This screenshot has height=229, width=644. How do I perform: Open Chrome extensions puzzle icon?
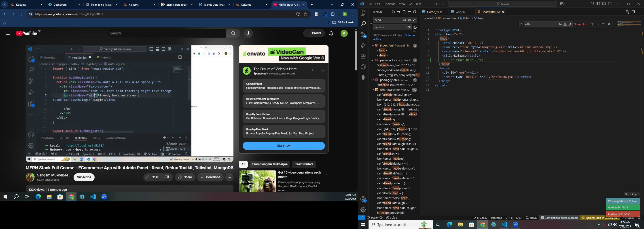click(333, 14)
